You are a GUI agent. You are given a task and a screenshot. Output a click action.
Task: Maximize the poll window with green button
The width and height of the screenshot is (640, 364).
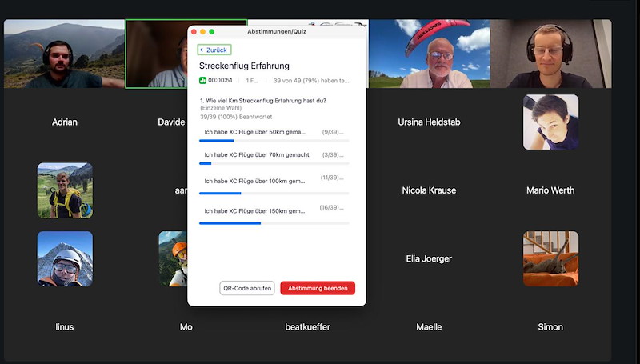pos(212,32)
